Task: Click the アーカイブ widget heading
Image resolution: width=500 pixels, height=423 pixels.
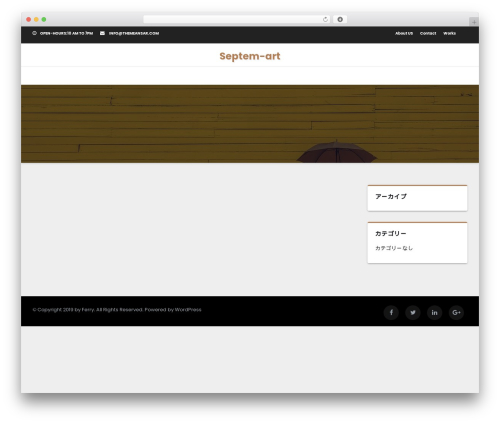Action: (391, 196)
